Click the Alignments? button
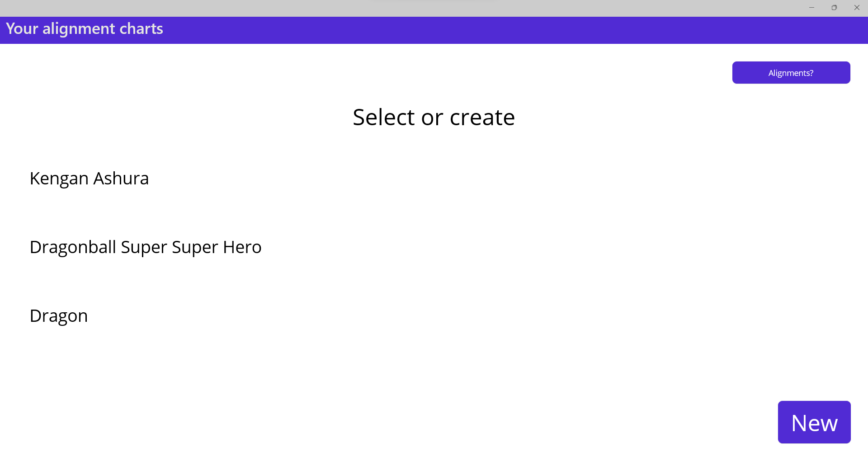The image size is (868, 461). coord(791,73)
